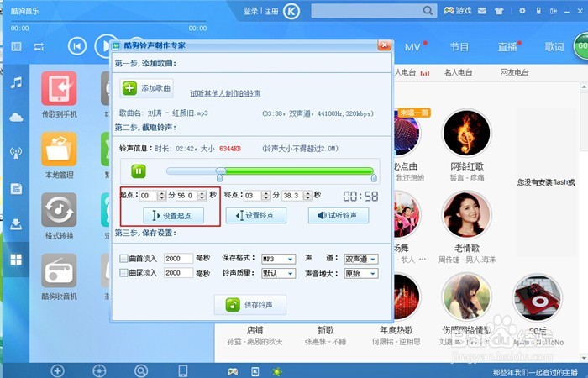Click the end handle on the range slider
This screenshot has width=588, height=378.
[374, 177]
